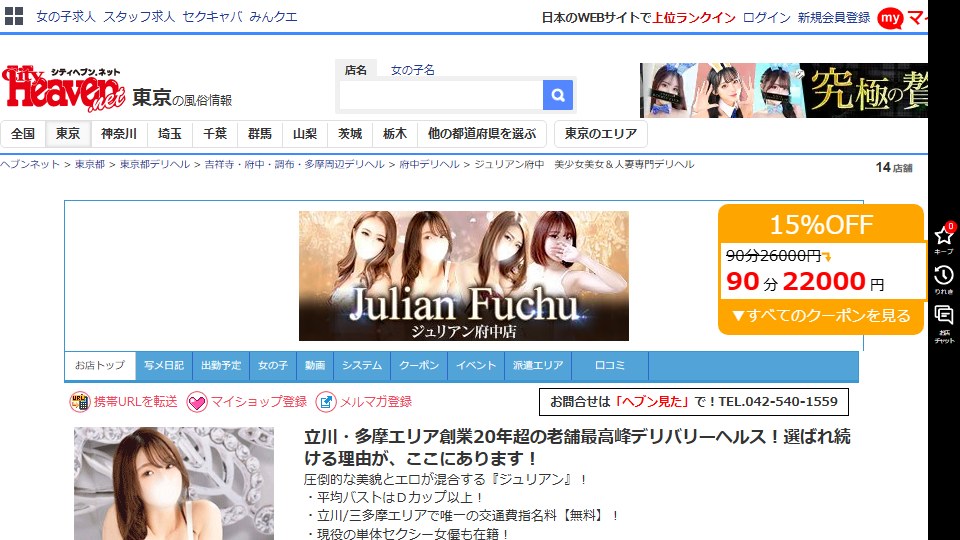
Task: Click the 新規会員登録 link
Action: [x=834, y=18]
